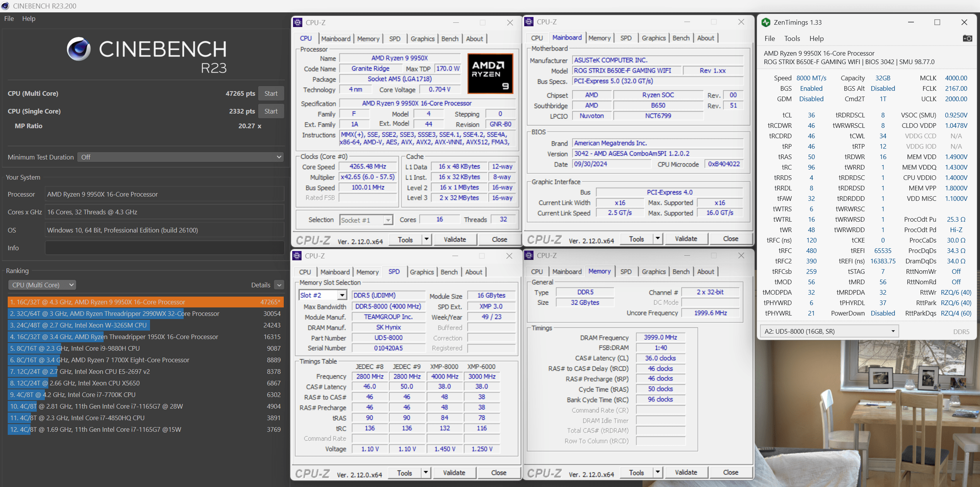
Task: Click Validate in the Mainboard CPU-Z window
Action: coord(686,239)
